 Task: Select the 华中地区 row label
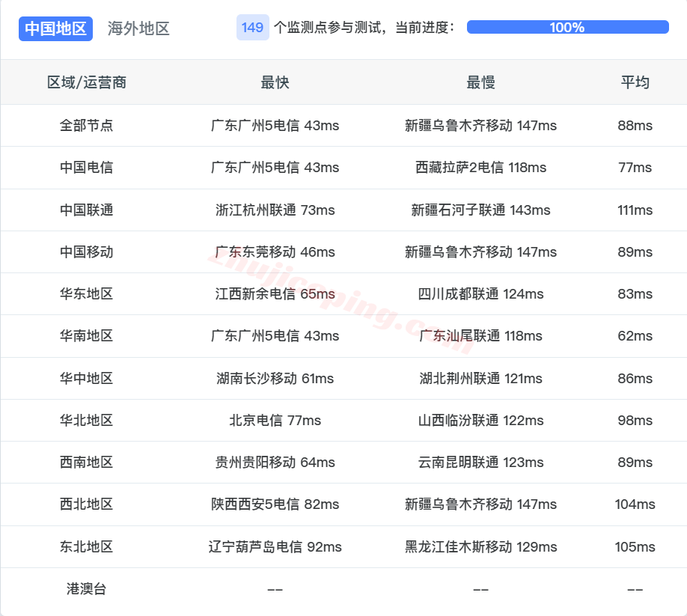(86, 378)
